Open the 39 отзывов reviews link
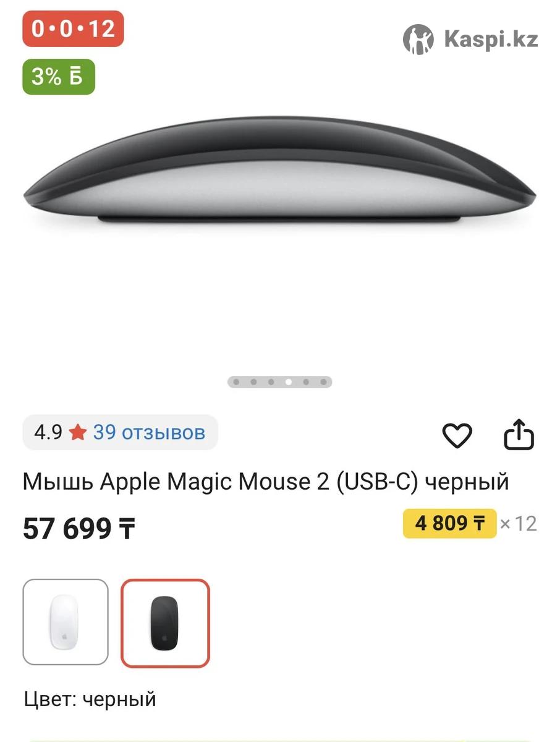The image size is (560, 742). pos(149,432)
